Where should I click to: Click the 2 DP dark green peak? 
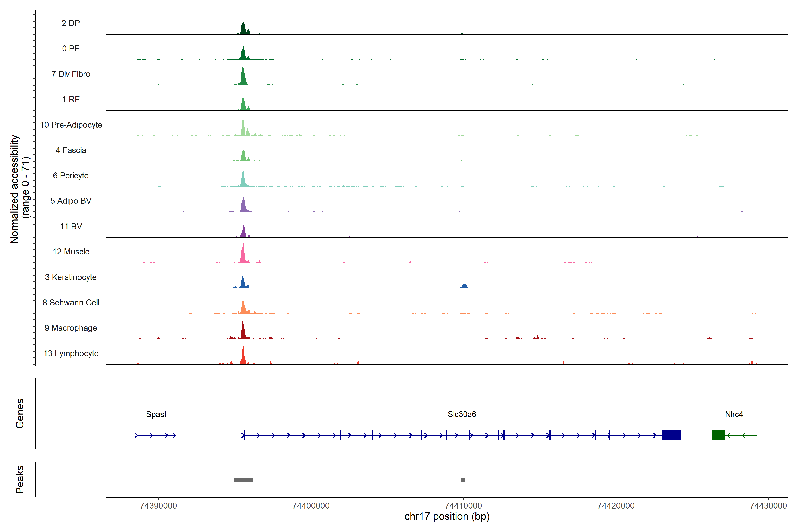coord(243,29)
